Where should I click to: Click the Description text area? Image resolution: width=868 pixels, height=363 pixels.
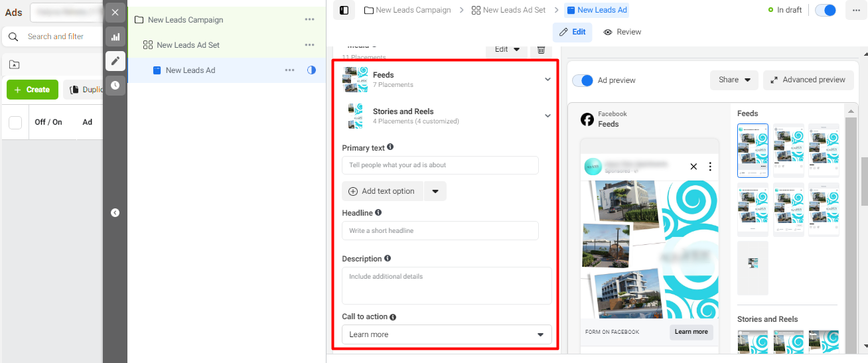[x=447, y=285]
